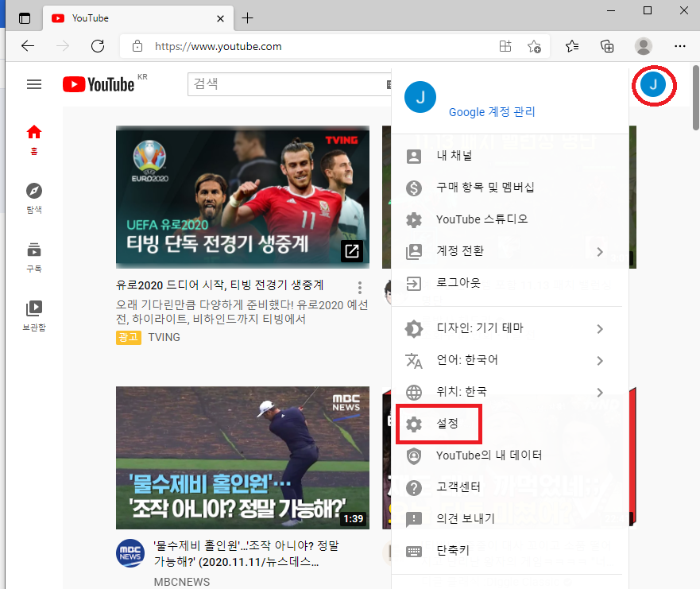Open the Edge Collections icon
Viewport: 700px width, 589px height.
(607, 46)
